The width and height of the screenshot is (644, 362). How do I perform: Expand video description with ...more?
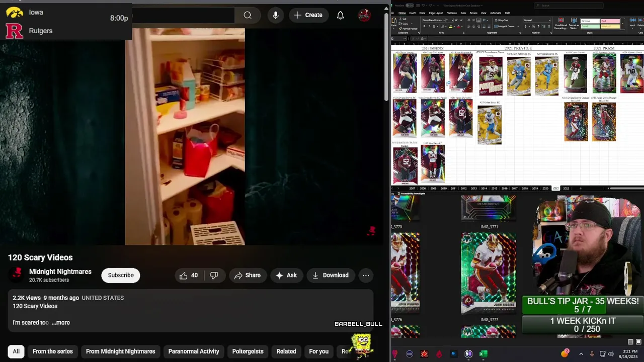coord(60,322)
